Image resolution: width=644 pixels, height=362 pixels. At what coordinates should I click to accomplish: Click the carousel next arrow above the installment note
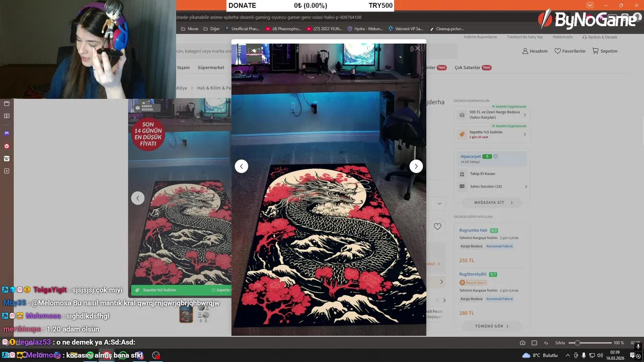444,301
